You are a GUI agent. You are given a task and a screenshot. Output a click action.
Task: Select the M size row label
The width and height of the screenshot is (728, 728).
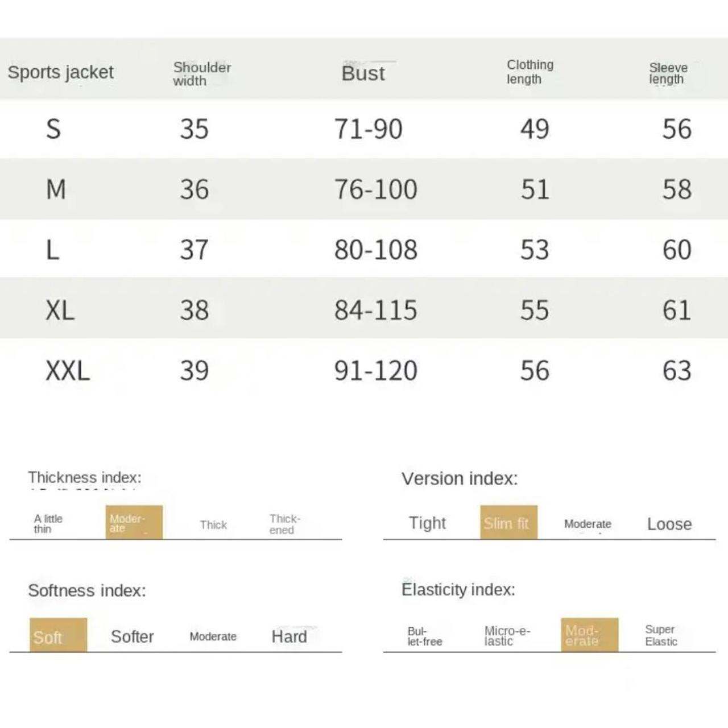click(56, 189)
